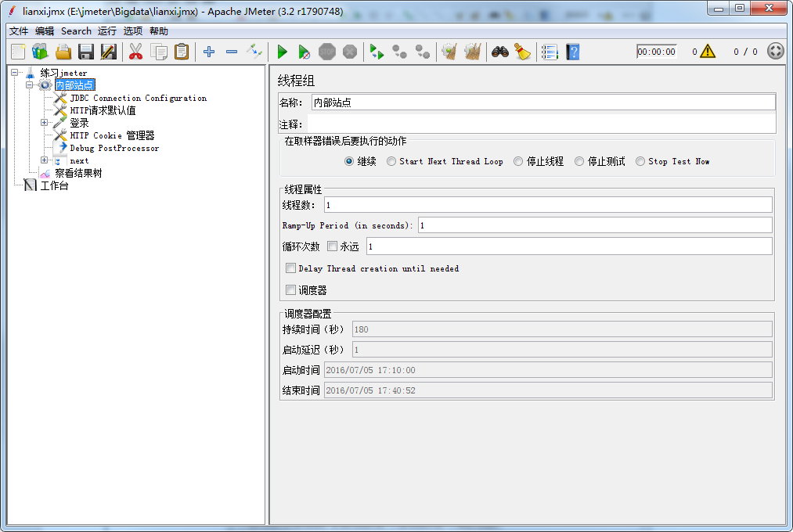Click the 线程数 input field

(x=548, y=205)
